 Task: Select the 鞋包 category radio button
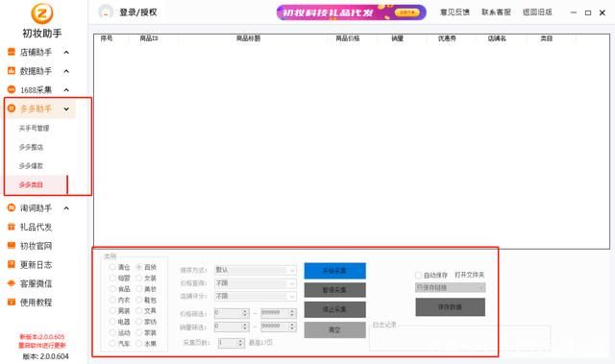(x=138, y=300)
